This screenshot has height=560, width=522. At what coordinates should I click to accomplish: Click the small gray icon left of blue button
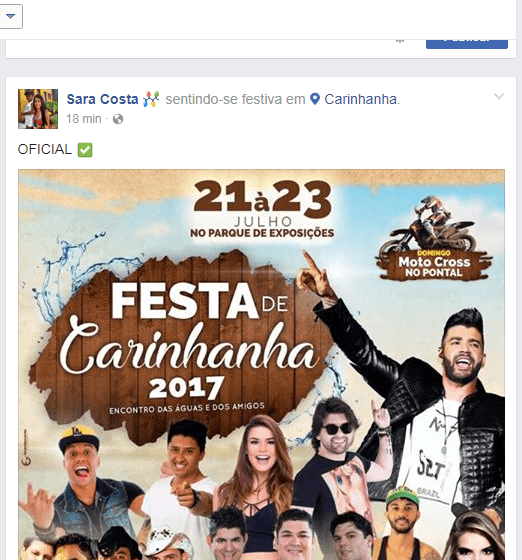[400, 41]
